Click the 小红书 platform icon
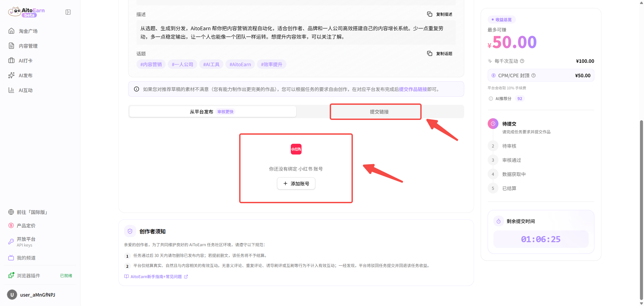Viewport: 644px width, 306px height. [x=296, y=149]
